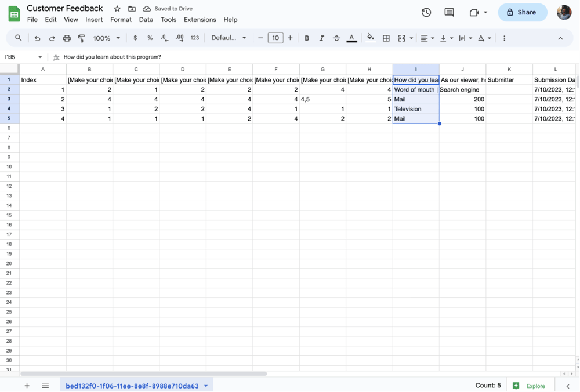Image resolution: width=580 pixels, height=392 pixels.
Task: Open the sheet tab dropdown arrow
Action: (206, 385)
